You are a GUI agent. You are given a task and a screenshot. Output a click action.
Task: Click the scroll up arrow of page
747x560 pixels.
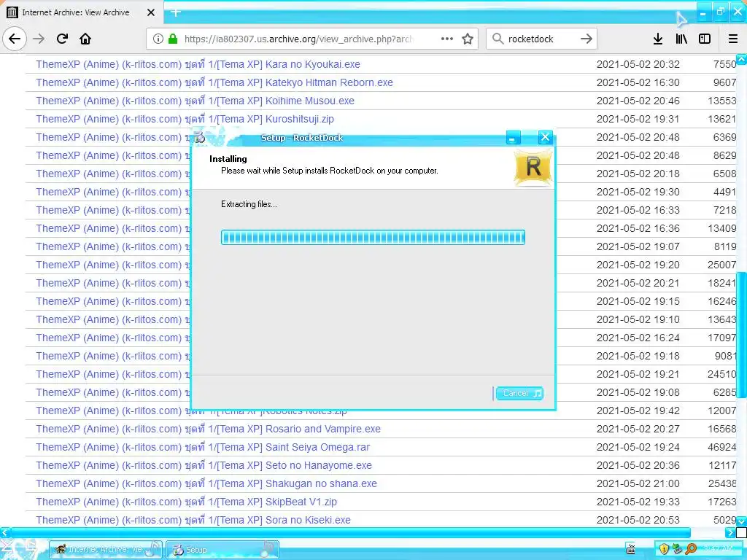742,59
